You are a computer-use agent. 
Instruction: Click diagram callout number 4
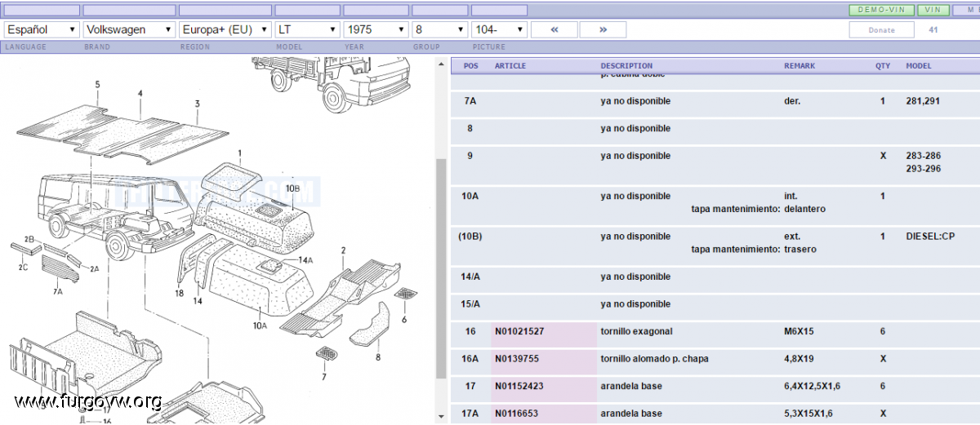pos(140,94)
